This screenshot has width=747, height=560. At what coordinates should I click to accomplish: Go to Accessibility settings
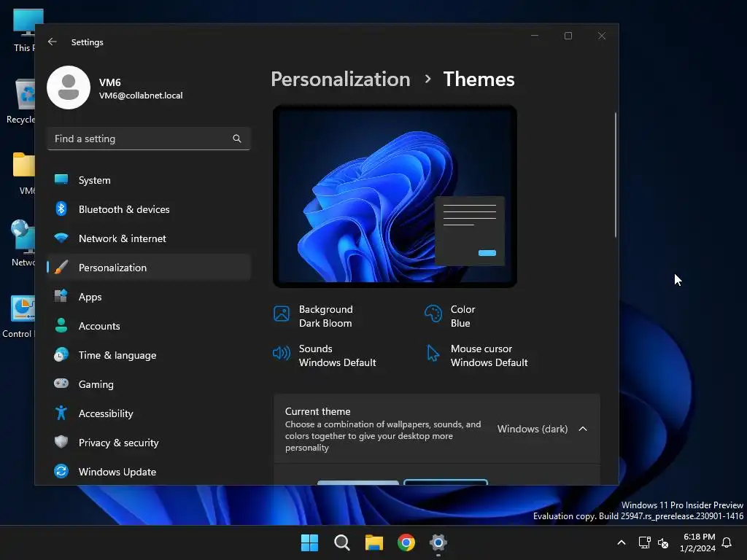pos(149,413)
